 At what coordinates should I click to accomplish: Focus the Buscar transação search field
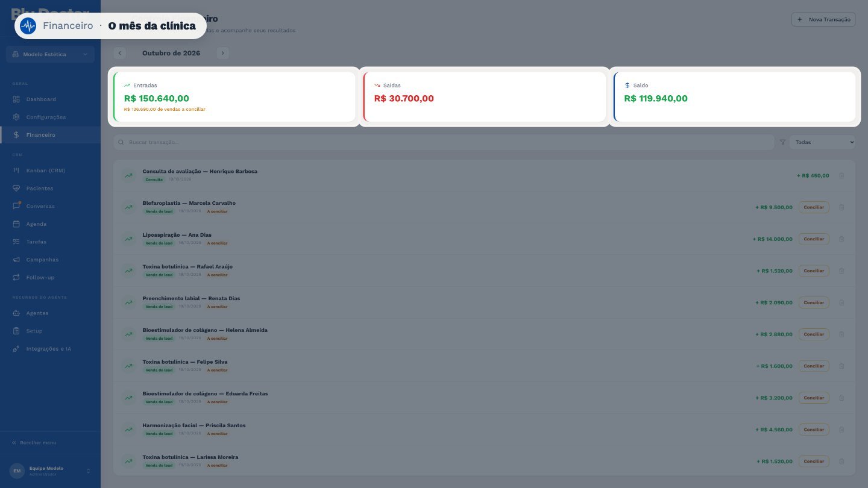pyautogui.click(x=444, y=142)
